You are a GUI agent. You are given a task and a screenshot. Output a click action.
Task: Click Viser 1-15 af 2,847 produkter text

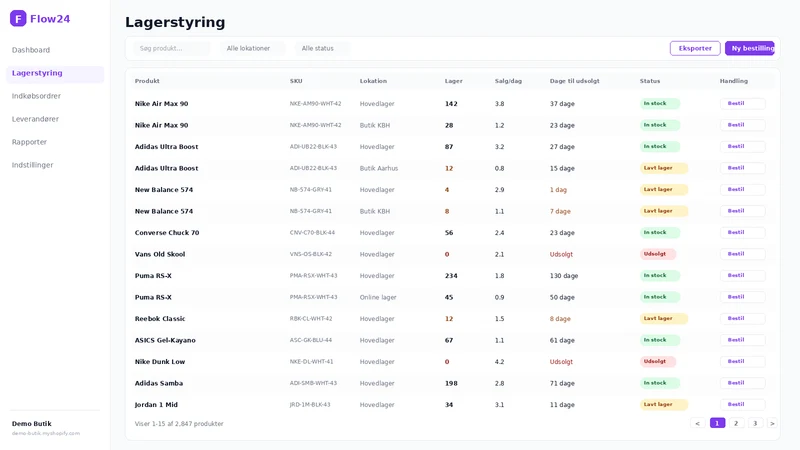click(x=179, y=424)
